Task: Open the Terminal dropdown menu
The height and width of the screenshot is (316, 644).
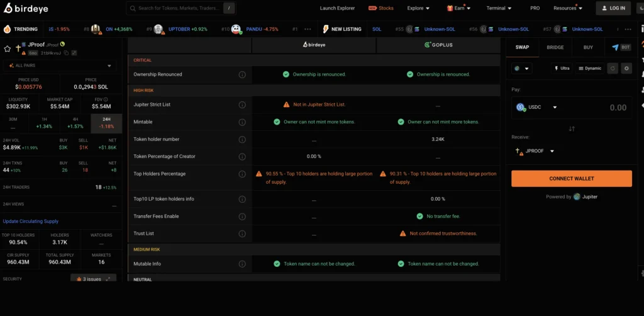Action: tap(499, 8)
